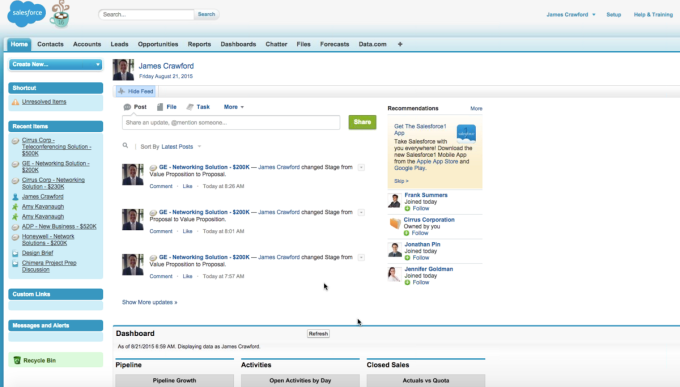Open the action arrow on the 8:26 AM post
Image resolution: width=680 pixels, height=387 pixels.
pos(361,167)
